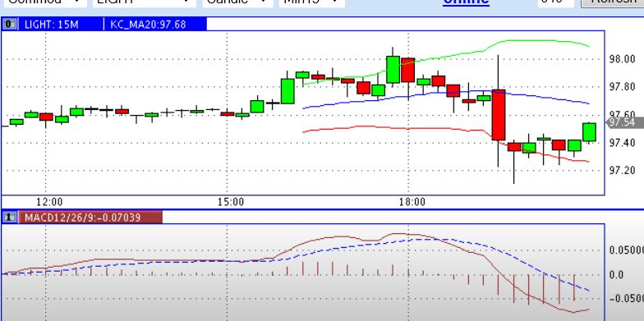Click the panel 1 icon beside MACD label
The height and width of the screenshot is (321, 644).
(x=10, y=217)
